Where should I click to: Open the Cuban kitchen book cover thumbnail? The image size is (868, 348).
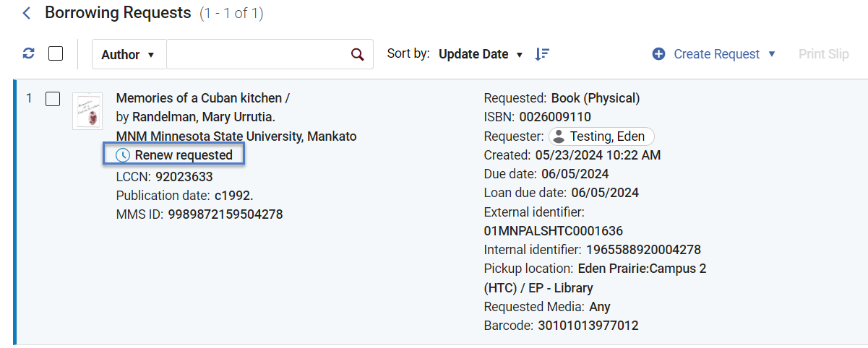pos(87,111)
